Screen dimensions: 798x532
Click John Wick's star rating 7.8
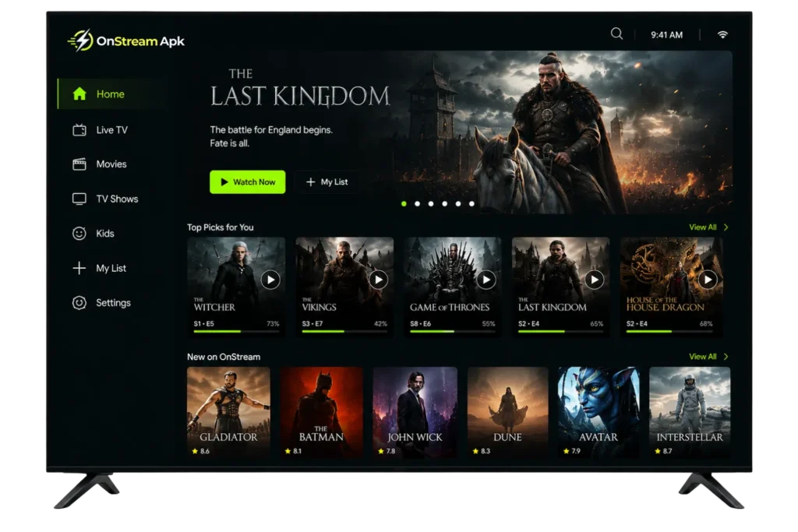coord(387,451)
